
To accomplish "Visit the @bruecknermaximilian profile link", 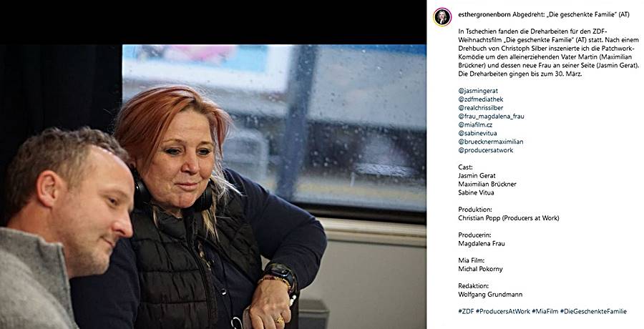I will [x=491, y=142].
